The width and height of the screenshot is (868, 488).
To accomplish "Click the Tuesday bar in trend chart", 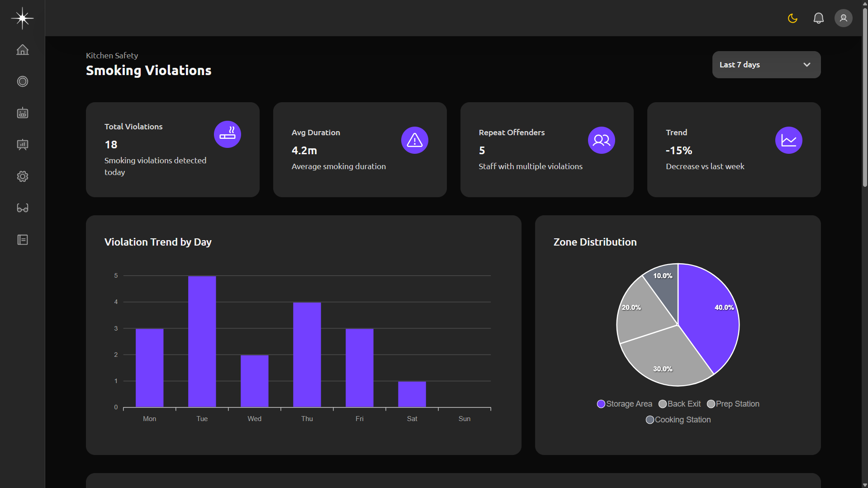I will (202, 341).
